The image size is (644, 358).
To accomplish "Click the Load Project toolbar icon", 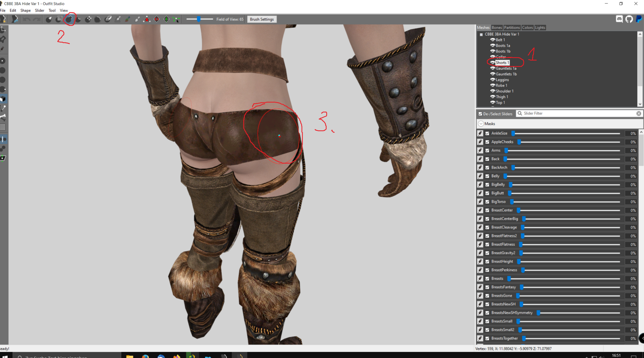I will pos(15,19).
